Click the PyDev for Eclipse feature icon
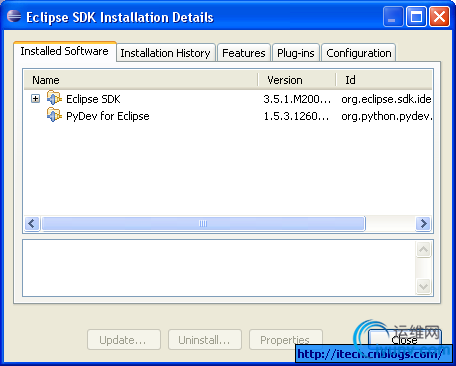The image size is (456, 366). pyautogui.click(x=54, y=115)
